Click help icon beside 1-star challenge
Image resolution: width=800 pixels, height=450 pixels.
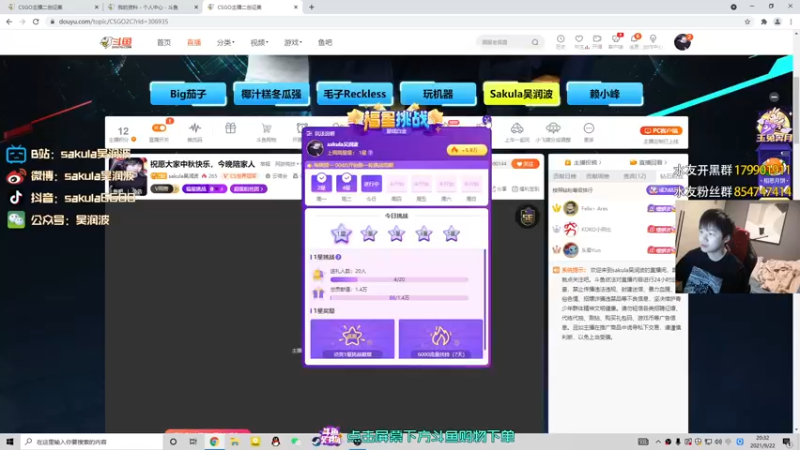click(338, 257)
